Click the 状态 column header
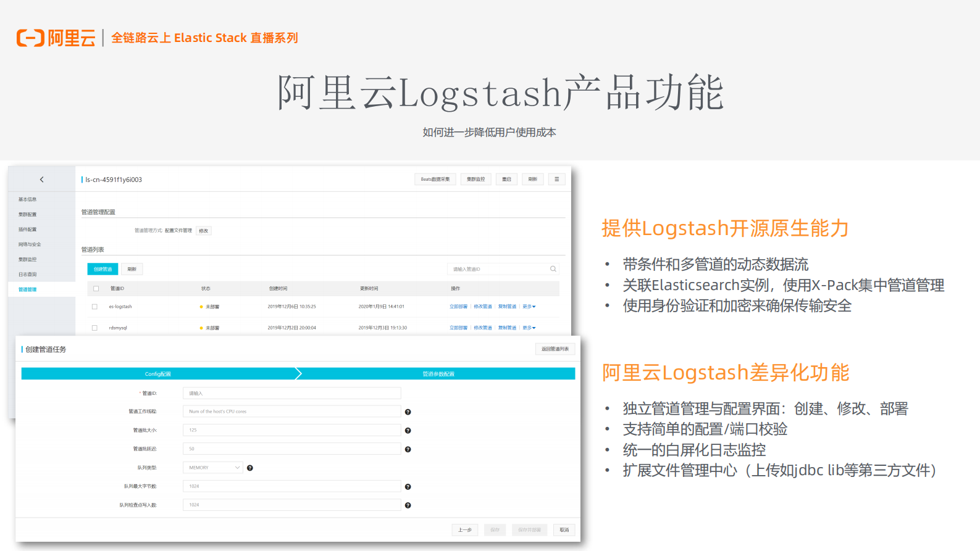This screenshot has width=980, height=551. 206,289
